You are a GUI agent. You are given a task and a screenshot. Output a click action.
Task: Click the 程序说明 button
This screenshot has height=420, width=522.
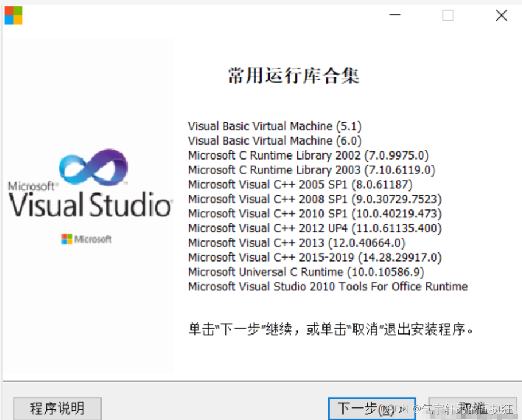(x=57, y=409)
